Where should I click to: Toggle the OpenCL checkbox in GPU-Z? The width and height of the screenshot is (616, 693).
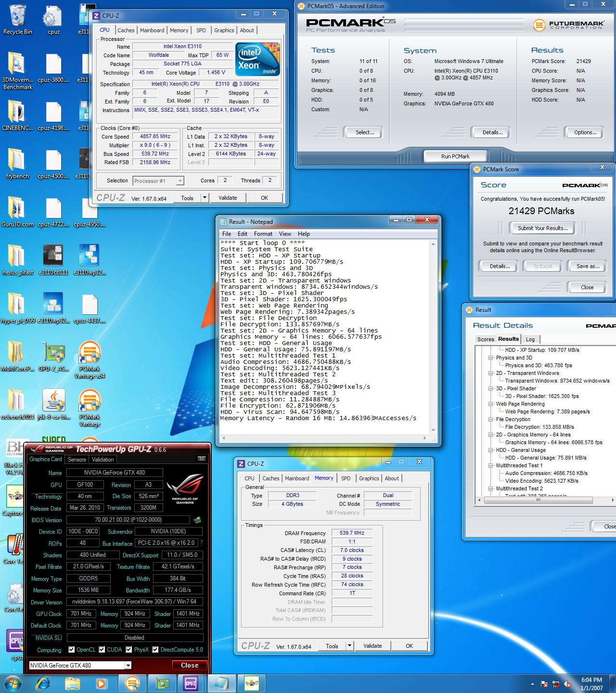click(x=71, y=650)
